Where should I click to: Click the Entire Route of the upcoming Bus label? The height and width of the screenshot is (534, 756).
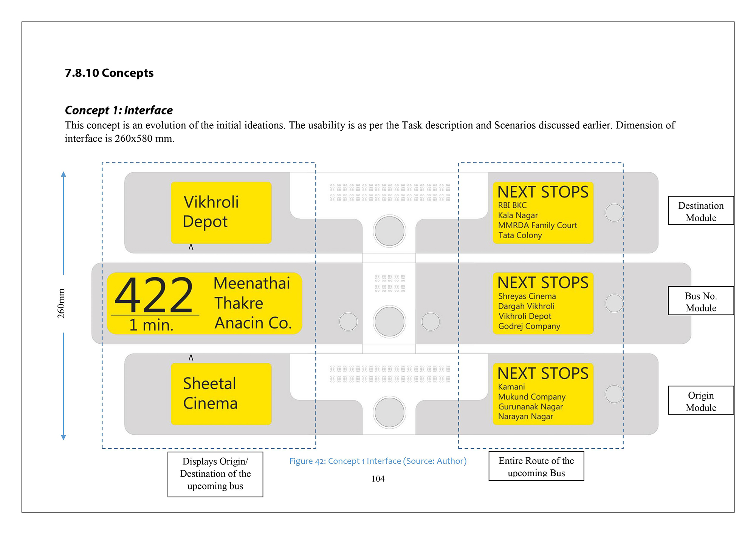536,466
